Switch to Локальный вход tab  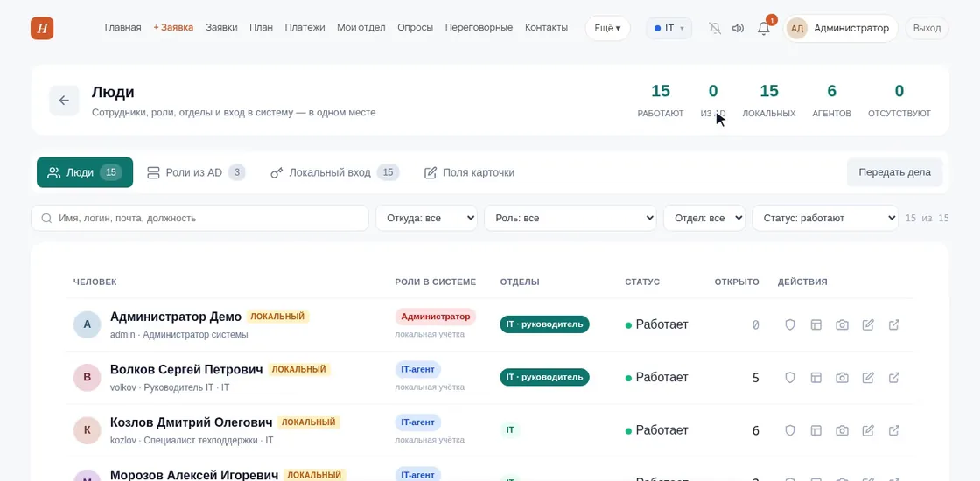tap(334, 172)
